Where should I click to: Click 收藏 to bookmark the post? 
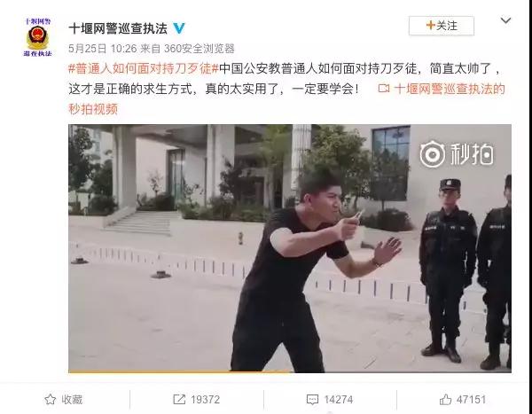click(72, 400)
